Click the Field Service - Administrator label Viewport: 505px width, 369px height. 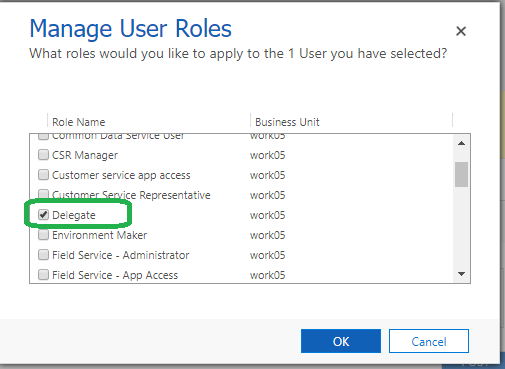pyautogui.click(x=120, y=255)
